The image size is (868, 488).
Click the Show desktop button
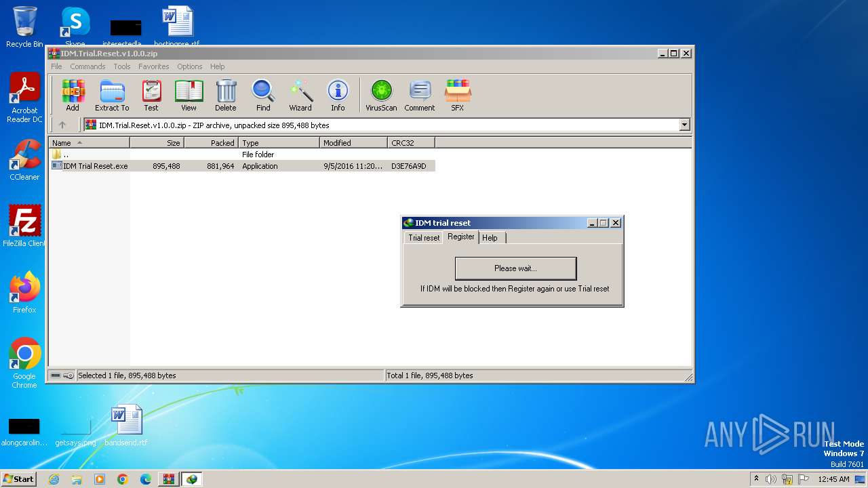(x=861, y=479)
